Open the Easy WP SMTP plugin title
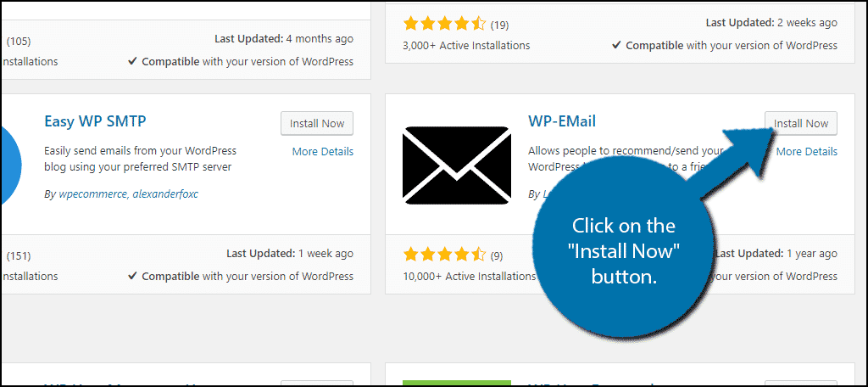The width and height of the screenshot is (868, 387). click(95, 121)
